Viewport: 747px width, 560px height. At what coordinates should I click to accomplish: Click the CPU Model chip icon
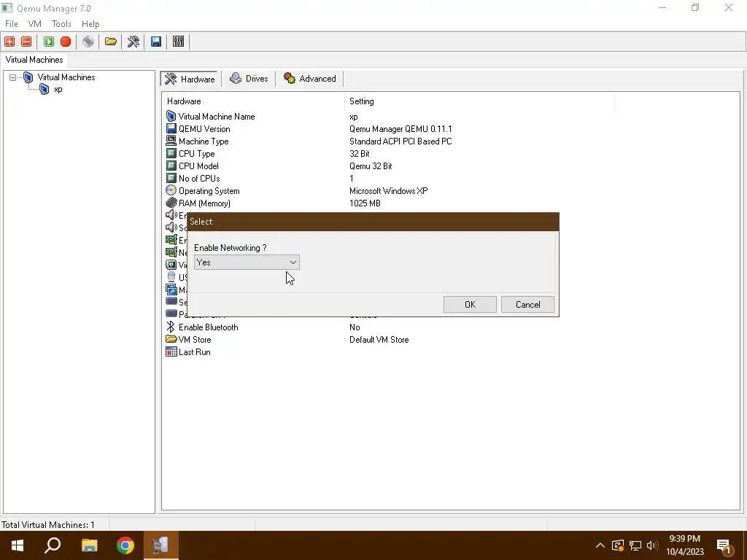click(171, 166)
